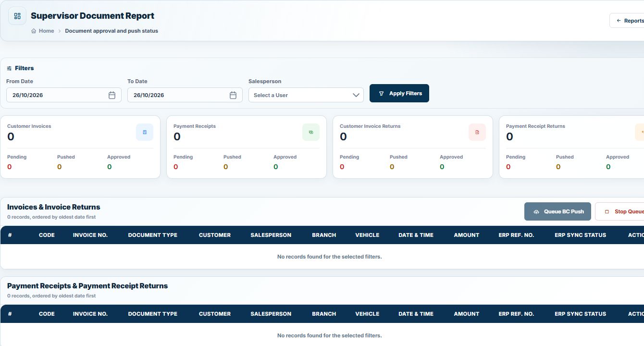This screenshot has height=346, width=644.
Task: Click the DATE & TIME header in payment receipts table
Action: coord(416,314)
